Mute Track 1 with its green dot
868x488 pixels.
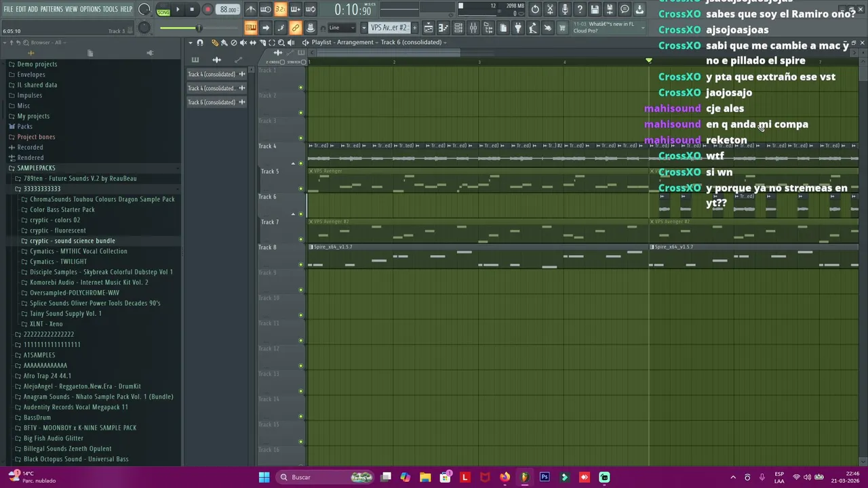click(300, 87)
